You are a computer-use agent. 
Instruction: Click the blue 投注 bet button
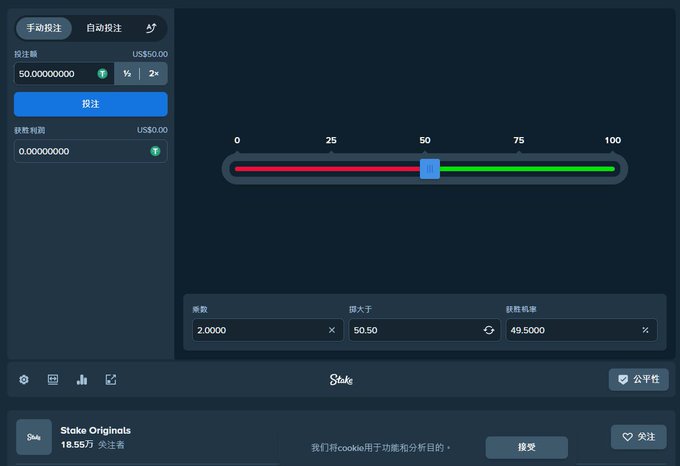[91, 104]
